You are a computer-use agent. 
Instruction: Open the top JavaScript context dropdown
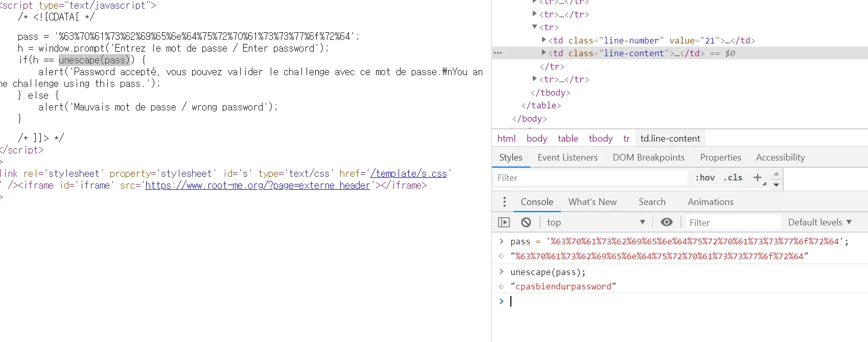point(596,222)
